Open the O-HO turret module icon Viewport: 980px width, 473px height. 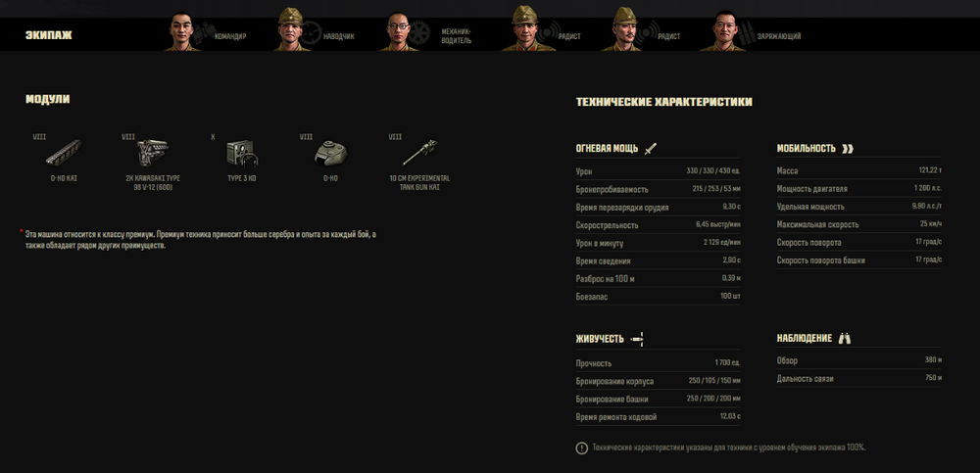pos(330,153)
